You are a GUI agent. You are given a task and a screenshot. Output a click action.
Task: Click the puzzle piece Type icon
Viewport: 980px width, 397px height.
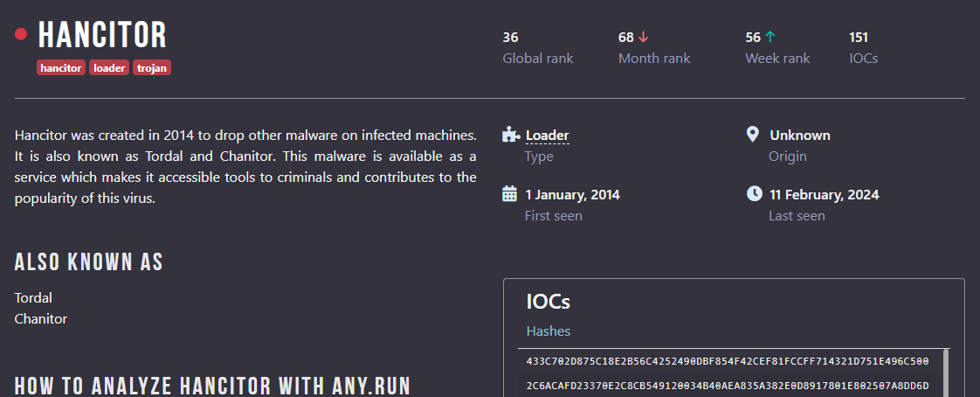(511, 135)
